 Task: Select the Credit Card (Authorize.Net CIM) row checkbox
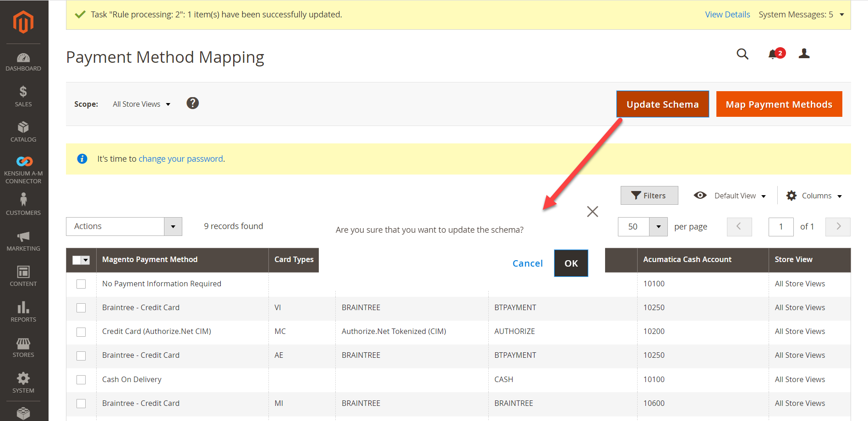click(81, 332)
